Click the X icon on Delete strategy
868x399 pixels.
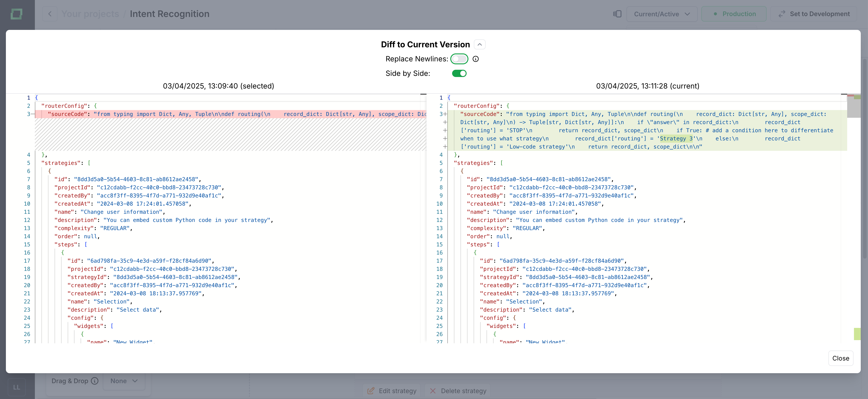433,391
